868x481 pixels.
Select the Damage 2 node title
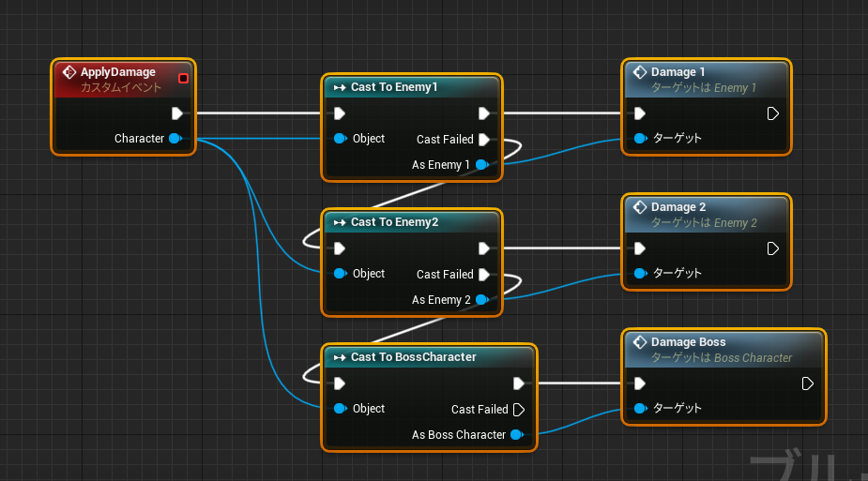click(x=678, y=207)
